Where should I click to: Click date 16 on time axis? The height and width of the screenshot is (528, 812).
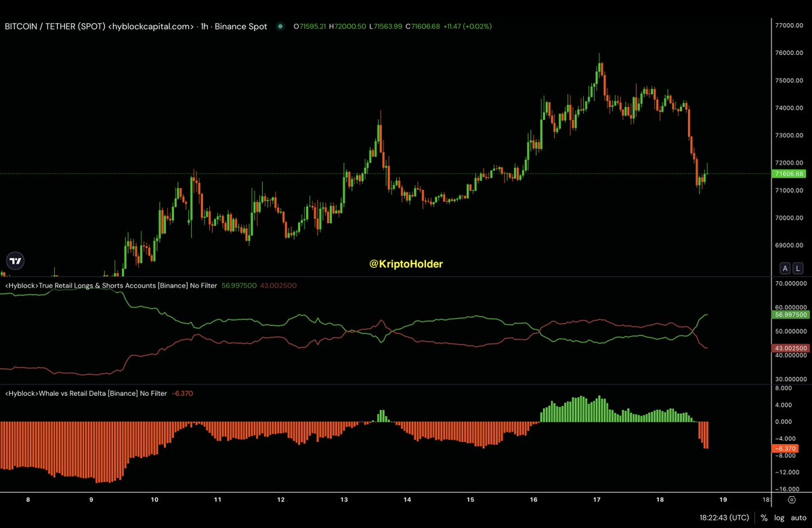[534, 500]
